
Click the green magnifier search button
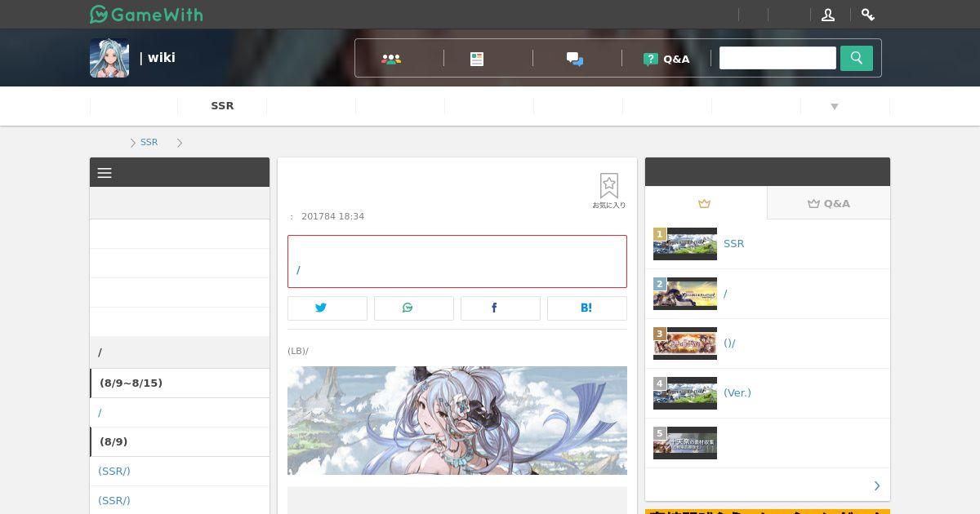(857, 58)
